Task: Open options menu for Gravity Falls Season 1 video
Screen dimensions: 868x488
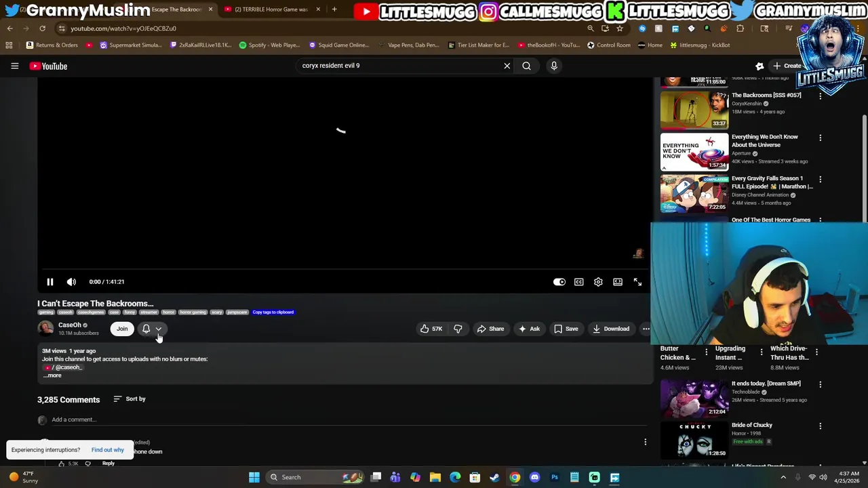Action: (820, 180)
